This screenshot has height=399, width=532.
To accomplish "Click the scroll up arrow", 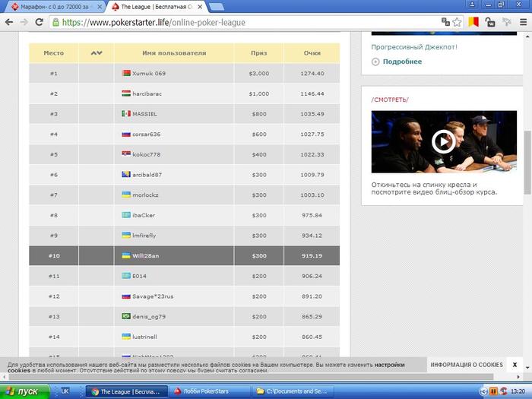I will [527, 36].
